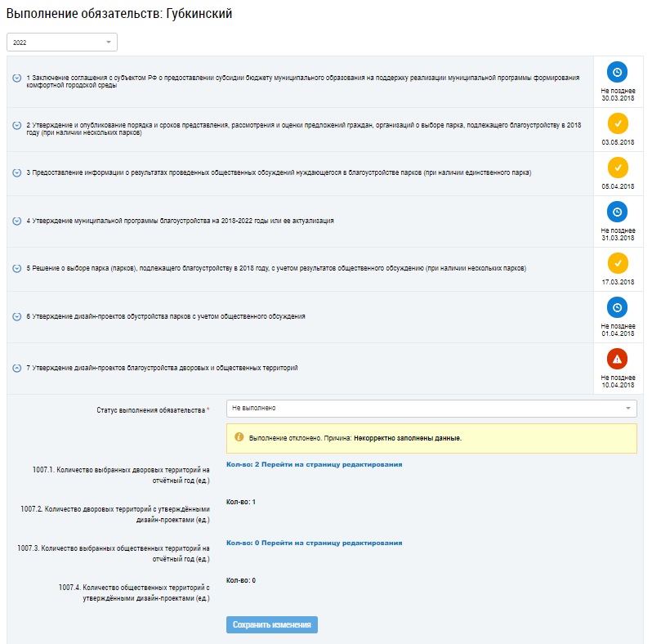
Task: Expand obligation 4 'Утверждение муниципальной программы' row
Action: click(16, 221)
